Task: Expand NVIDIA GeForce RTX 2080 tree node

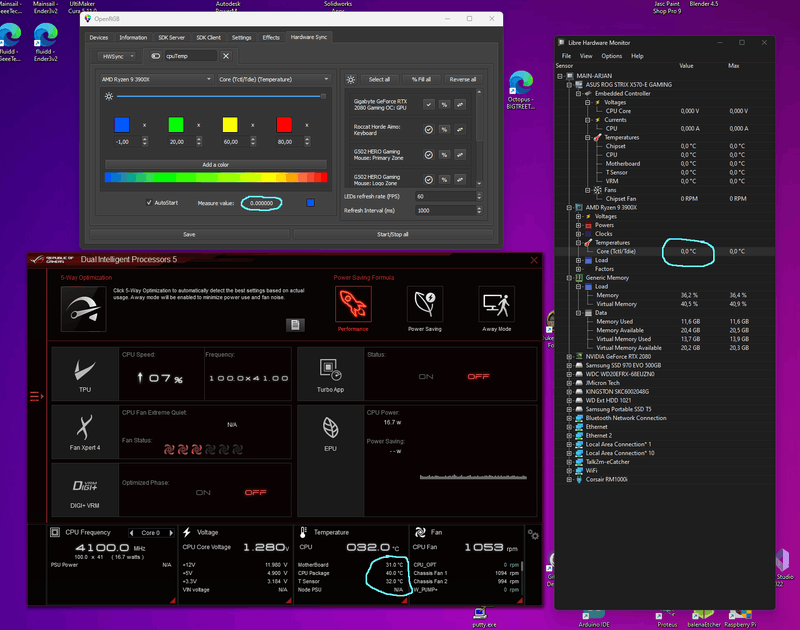Action: point(569,357)
